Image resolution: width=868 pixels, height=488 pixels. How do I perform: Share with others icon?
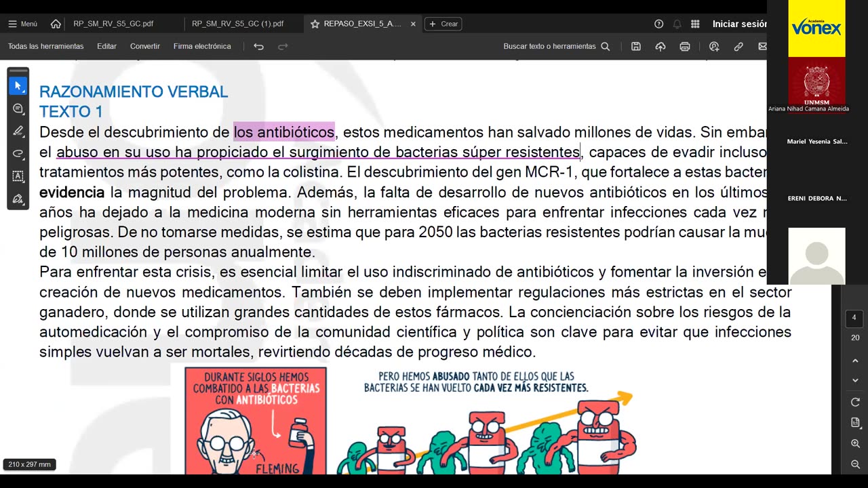coord(714,46)
